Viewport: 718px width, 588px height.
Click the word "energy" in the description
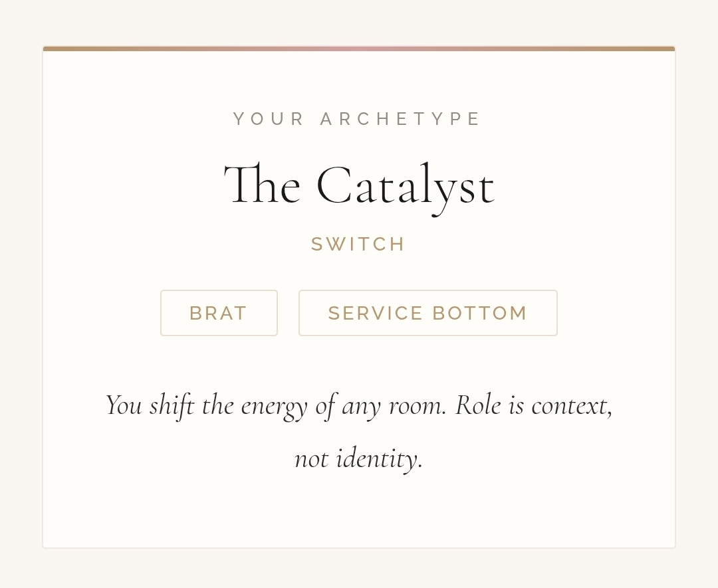click(274, 406)
